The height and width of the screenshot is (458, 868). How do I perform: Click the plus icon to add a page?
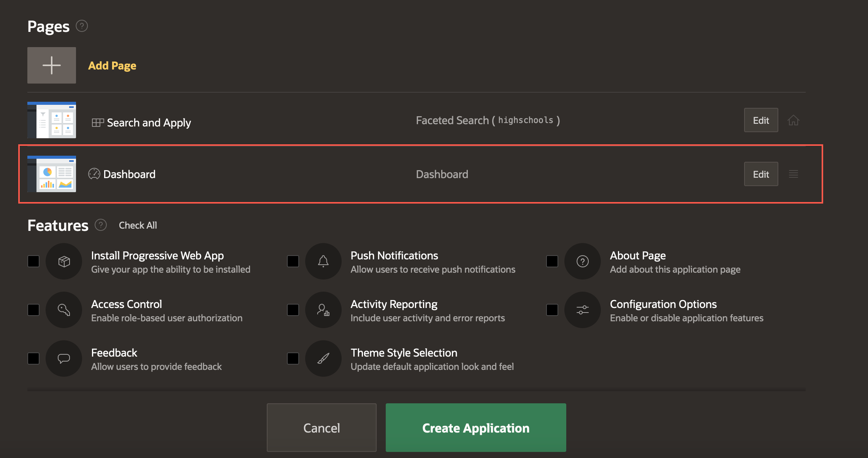pos(52,65)
